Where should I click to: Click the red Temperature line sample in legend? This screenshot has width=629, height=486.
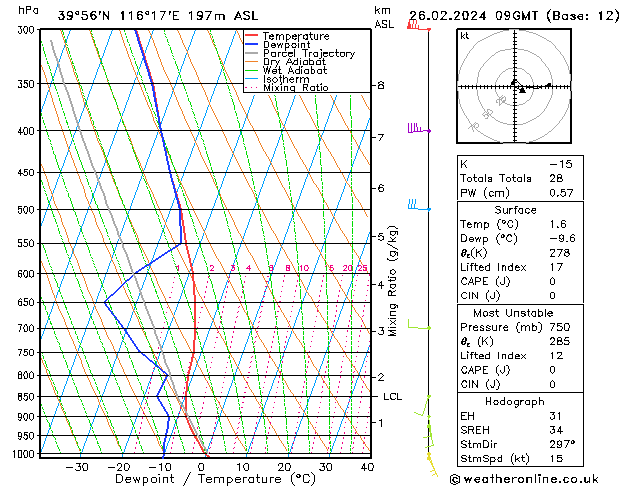tap(252, 36)
